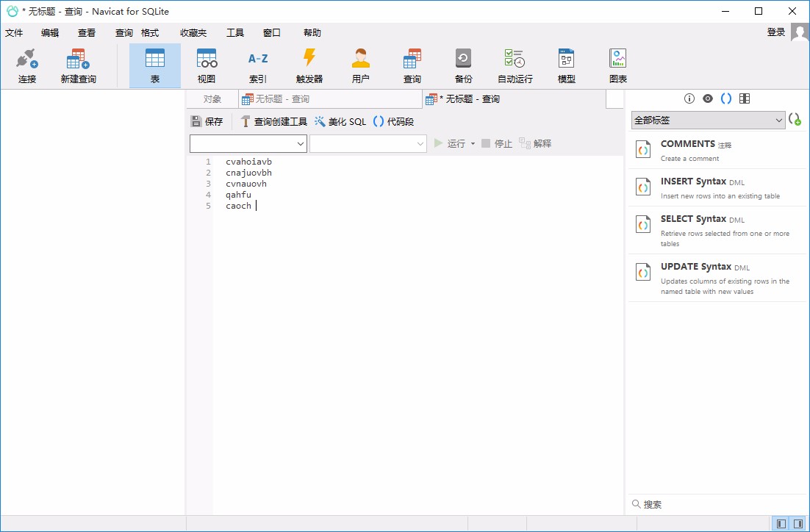
Task: Click the user avatar next to 登录
Action: (800, 34)
